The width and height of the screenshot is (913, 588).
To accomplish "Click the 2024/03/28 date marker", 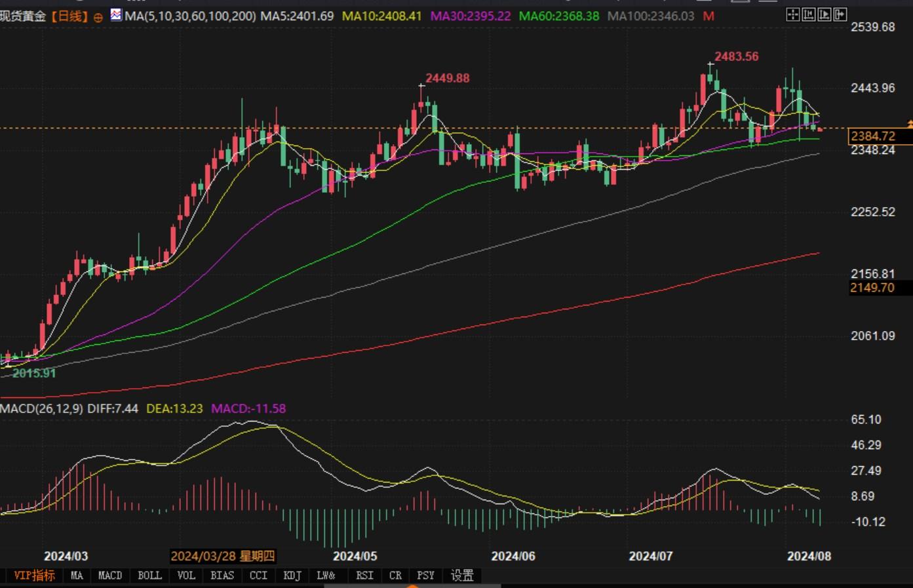I will [222, 556].
